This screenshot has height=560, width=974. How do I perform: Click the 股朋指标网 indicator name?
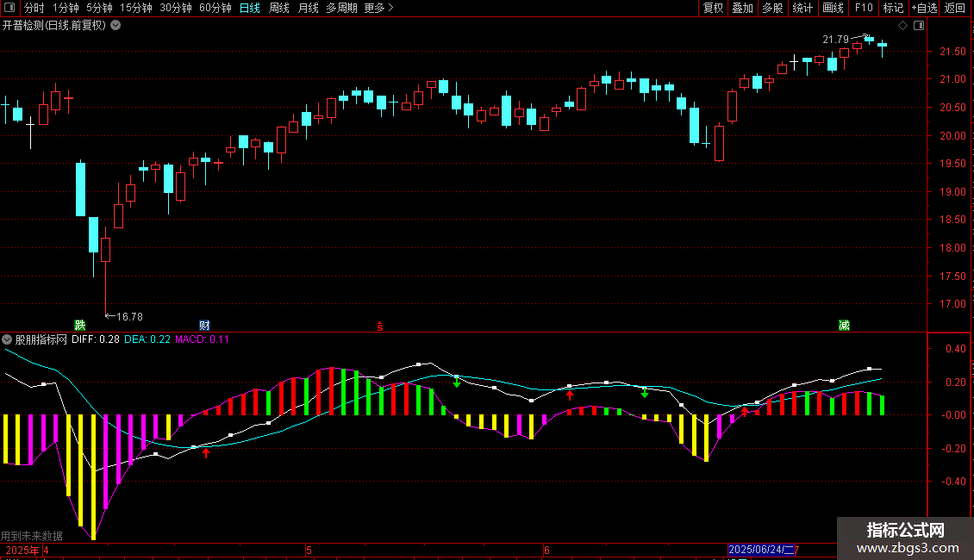(x=41, y=339)
